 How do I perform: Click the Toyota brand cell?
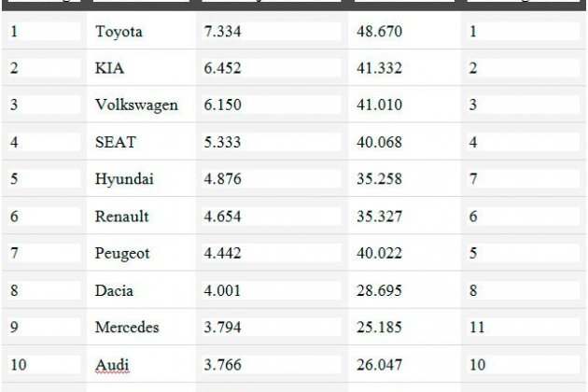[x=119, y=32]
